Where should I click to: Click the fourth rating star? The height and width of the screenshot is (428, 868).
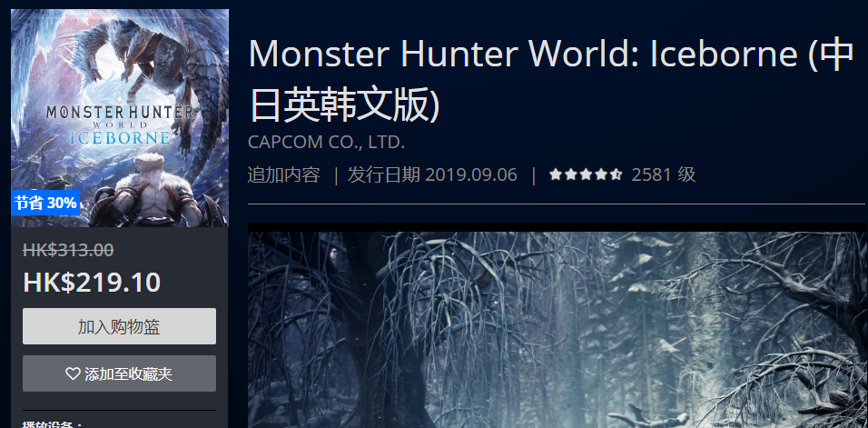coord(601,175)
